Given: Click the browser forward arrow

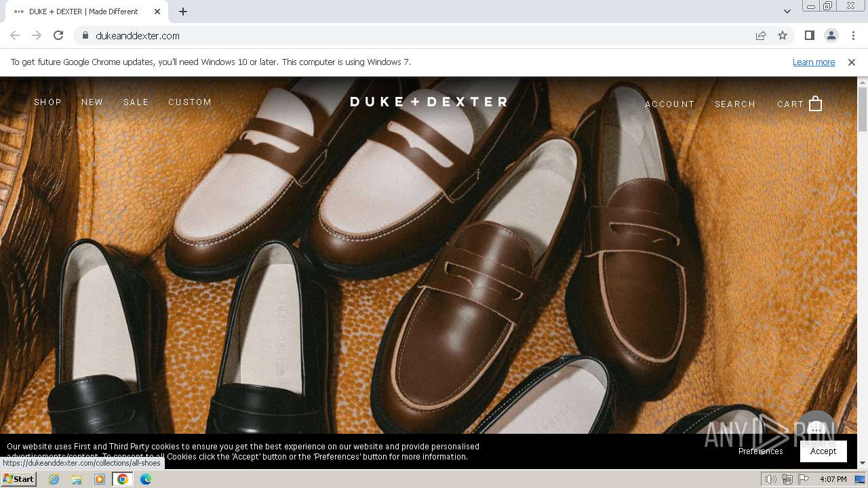Looking at the screenshot, I should (37, 35).
